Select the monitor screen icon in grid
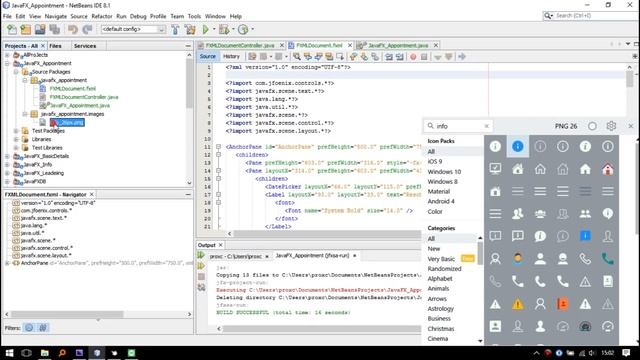This screenshot has height=360, width=640. pos(495,169)
